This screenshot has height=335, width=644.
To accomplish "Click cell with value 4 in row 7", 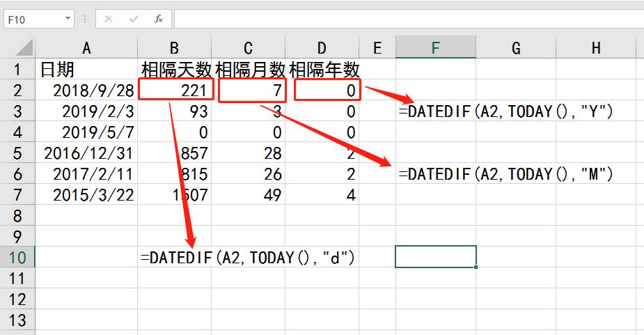I will point(322,195).
